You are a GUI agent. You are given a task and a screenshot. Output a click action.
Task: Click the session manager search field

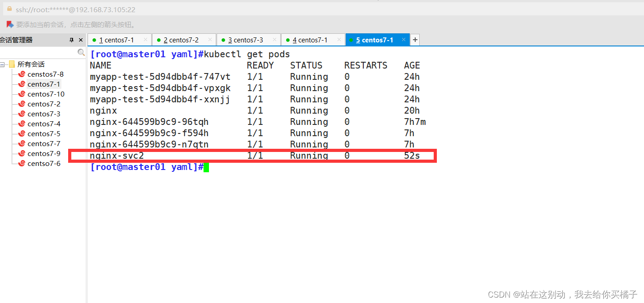[x=38, y=52]
